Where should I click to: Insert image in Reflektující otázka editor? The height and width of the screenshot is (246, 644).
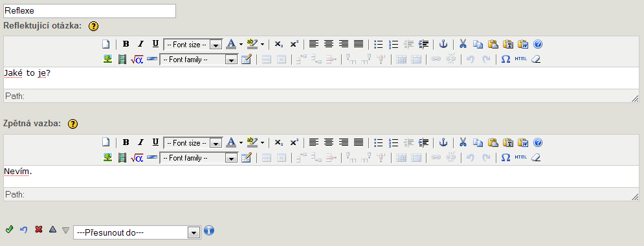tap(107, 59)
